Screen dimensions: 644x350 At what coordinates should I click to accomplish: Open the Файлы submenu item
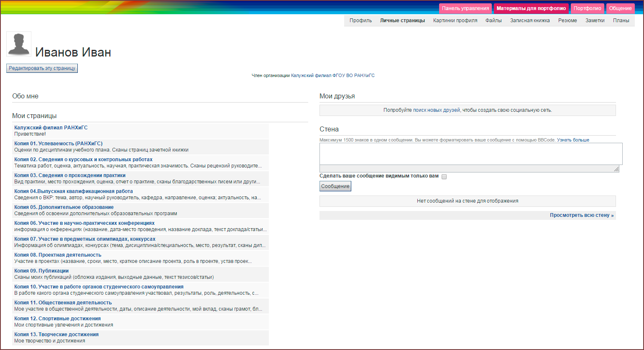493,21
